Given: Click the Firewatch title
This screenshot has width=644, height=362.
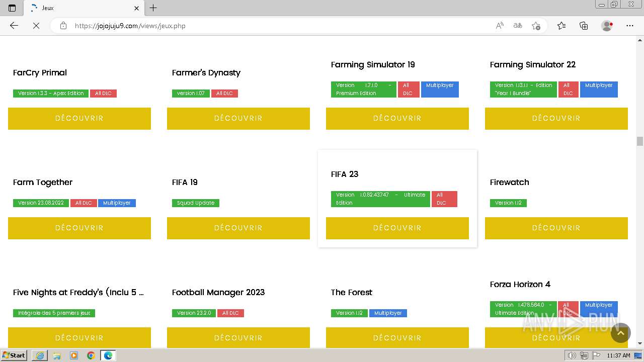Looking at the screenshot, I should click(510, 183).
